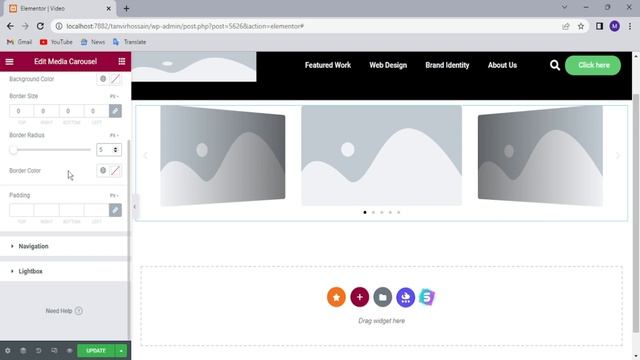The image size is (640, 360).
Task: Open a new browser tab
Action: click(127, 8)
